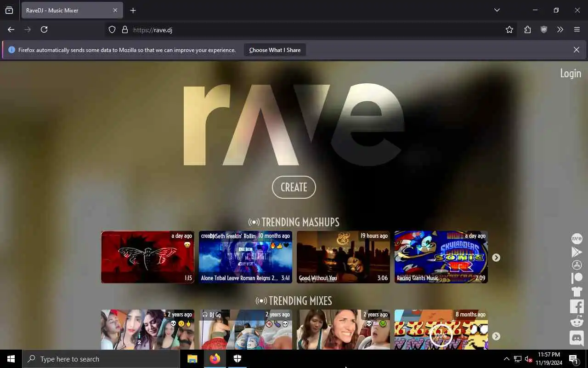This screenshot has height=368, width=588.
Task: Play Good Without You mashup
Action: (343, 257)
